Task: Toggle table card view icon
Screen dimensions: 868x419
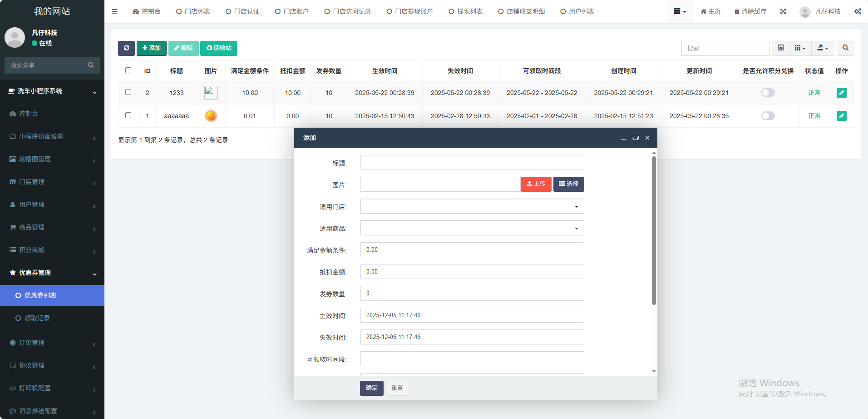Action: click(780, 48)
